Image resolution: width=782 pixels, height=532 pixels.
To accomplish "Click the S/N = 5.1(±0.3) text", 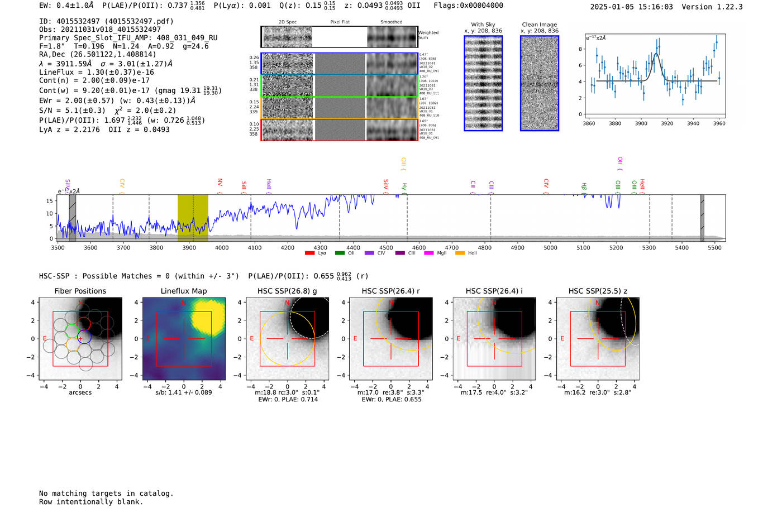I will [x=72, y=111].
